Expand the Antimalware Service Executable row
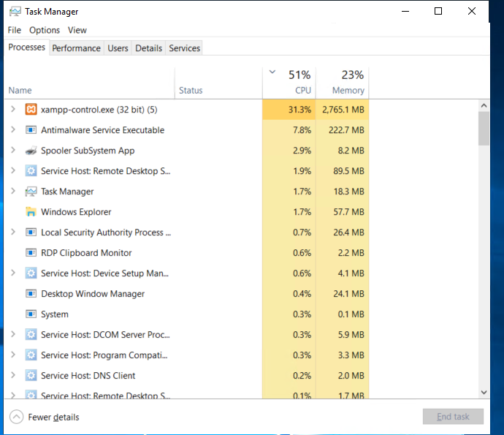The height and width of the screenshot is (435, 504). [x=13, y=129]
